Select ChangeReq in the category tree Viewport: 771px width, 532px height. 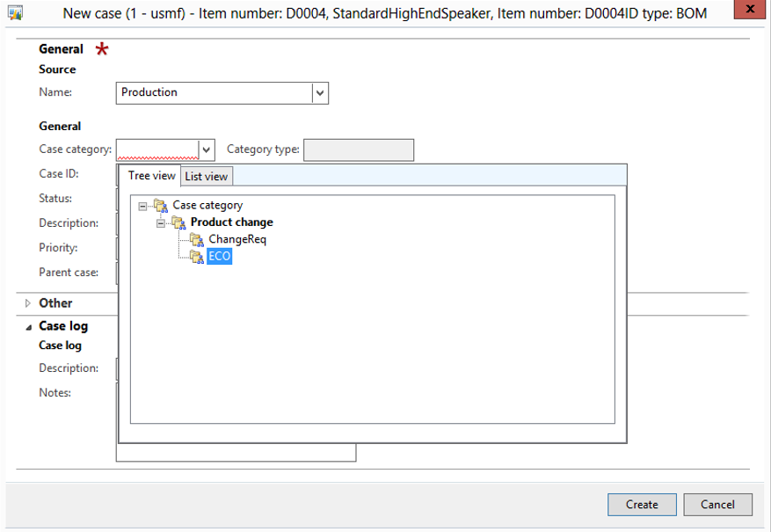tap(231, 239)
